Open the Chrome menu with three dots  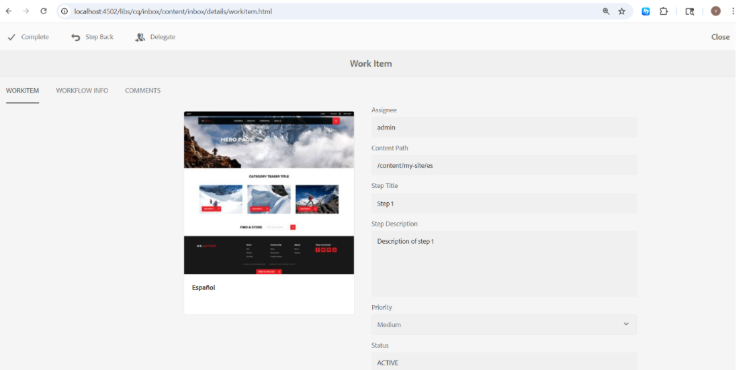(733, 11)
